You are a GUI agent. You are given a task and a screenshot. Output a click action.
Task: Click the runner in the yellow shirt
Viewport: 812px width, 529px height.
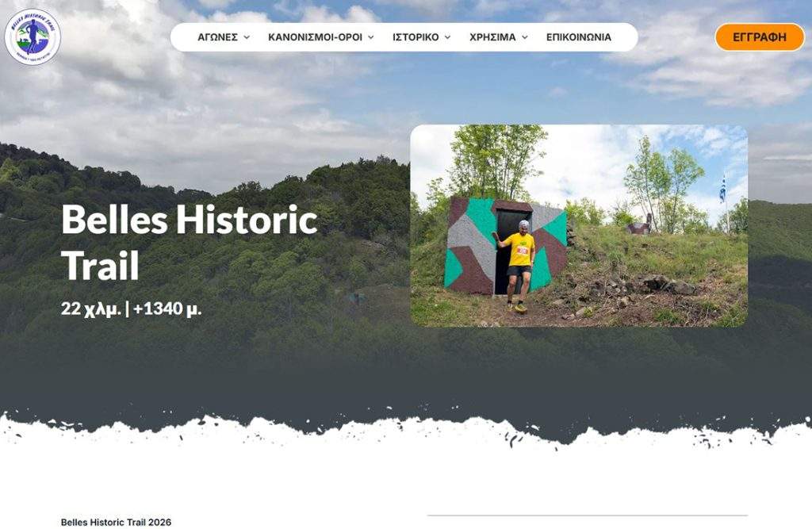point(516,266)
